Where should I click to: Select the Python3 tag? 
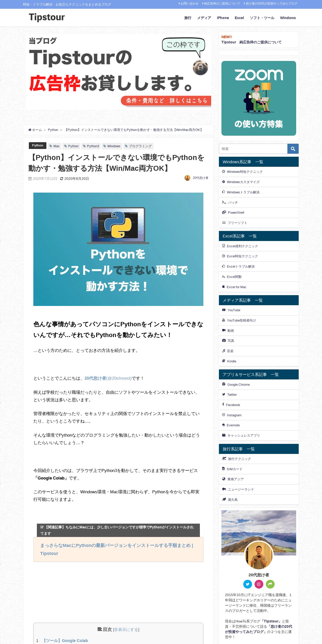[91, 146]
